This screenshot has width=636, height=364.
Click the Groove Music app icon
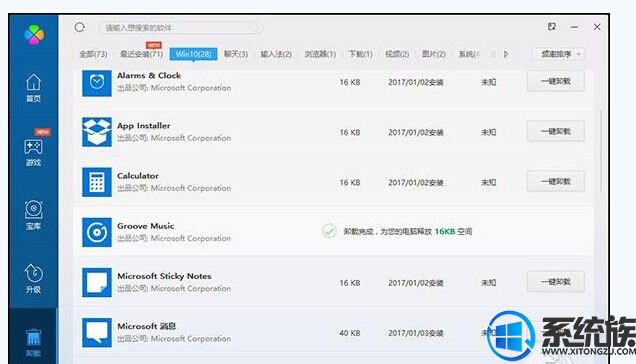pos(97,232)
